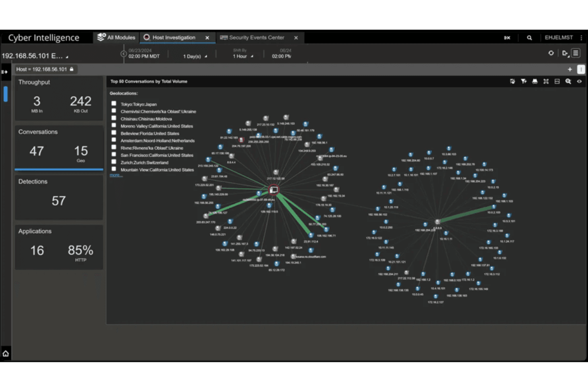This screenshot has width=588, height=392.
Task: Click the lock icon on Host filter
Action: pyautogui.click(x=72, y=69)
